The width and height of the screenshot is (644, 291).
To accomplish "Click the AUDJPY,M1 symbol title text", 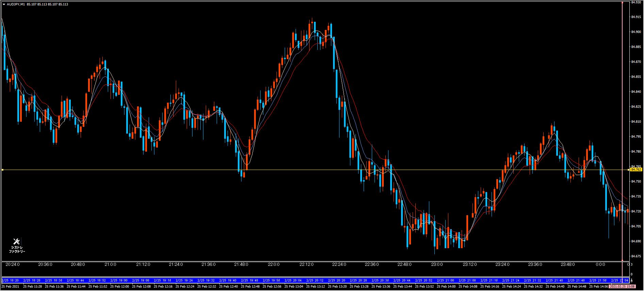I will point(16,4).
